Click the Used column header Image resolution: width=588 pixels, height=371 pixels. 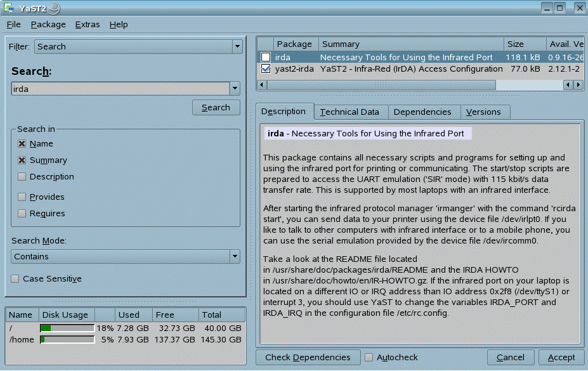[133, 315]
